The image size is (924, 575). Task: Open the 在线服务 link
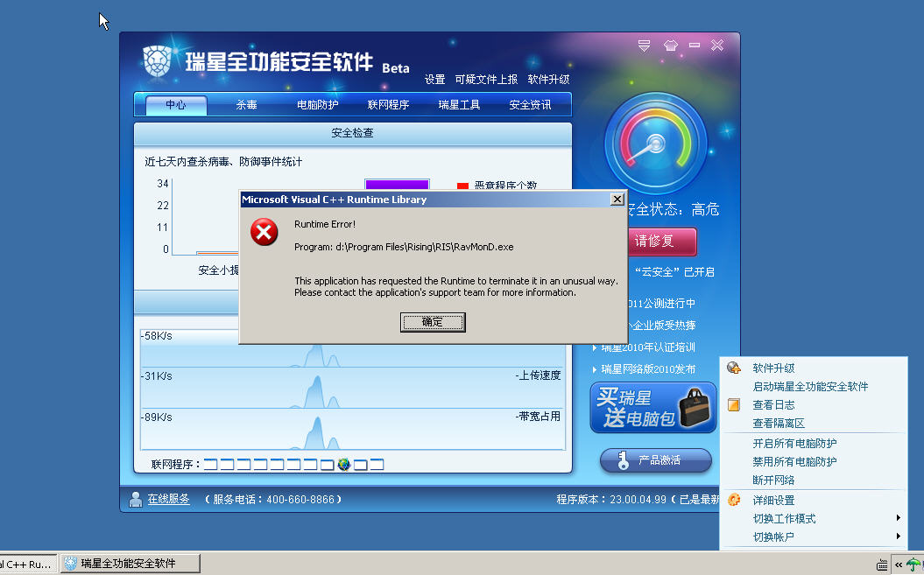168,499
